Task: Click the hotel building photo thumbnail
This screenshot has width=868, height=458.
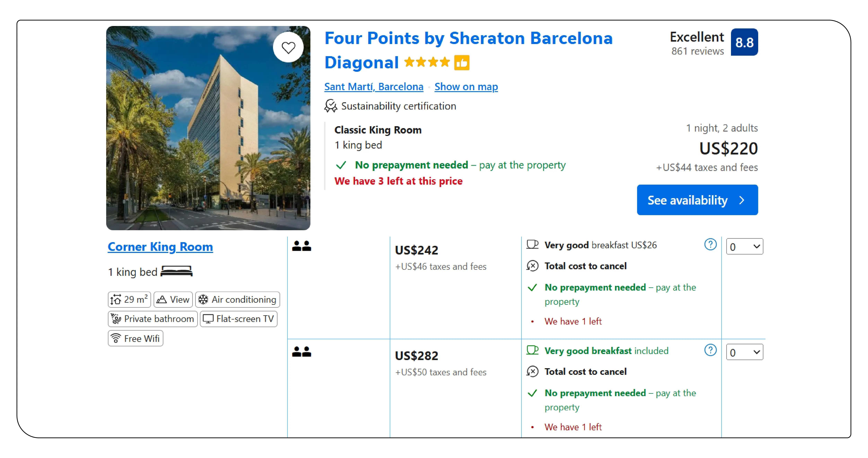Action: 208,128
